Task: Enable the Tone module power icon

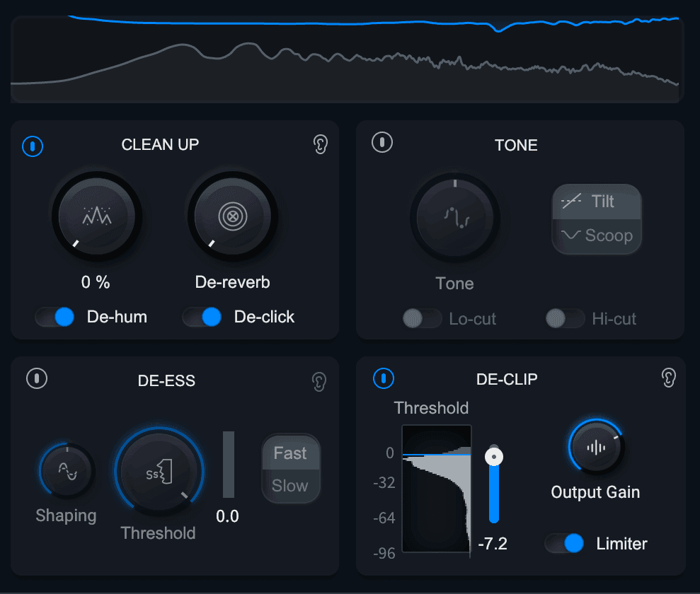Action: (382, 142)
